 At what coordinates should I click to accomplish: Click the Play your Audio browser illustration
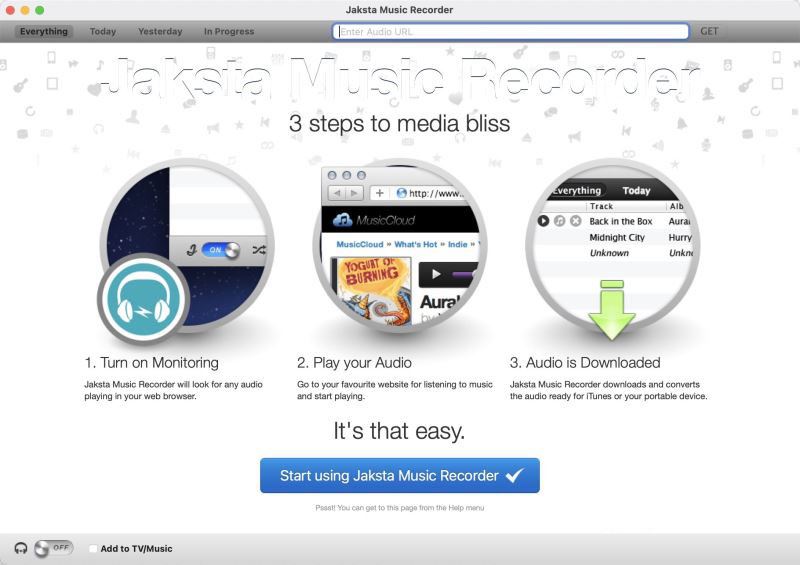[399, 246]
